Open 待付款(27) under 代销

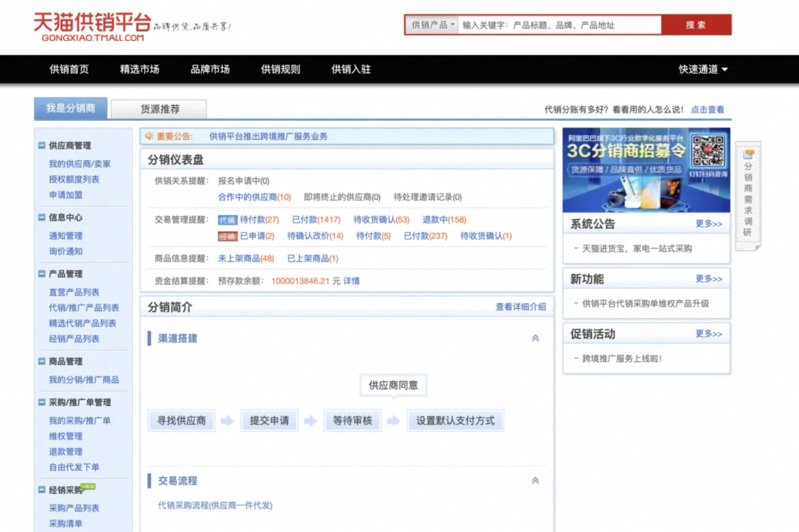[x=259, y=220]
